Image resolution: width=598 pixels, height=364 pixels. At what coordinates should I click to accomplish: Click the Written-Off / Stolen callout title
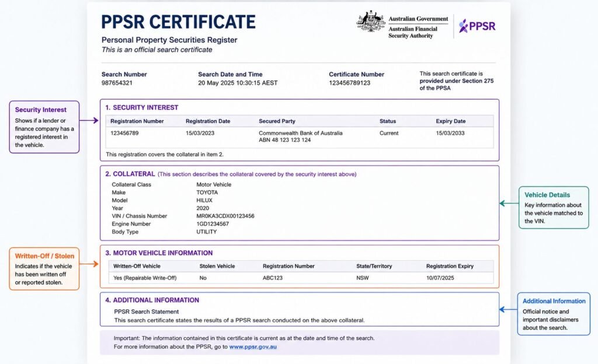point(44,256)
